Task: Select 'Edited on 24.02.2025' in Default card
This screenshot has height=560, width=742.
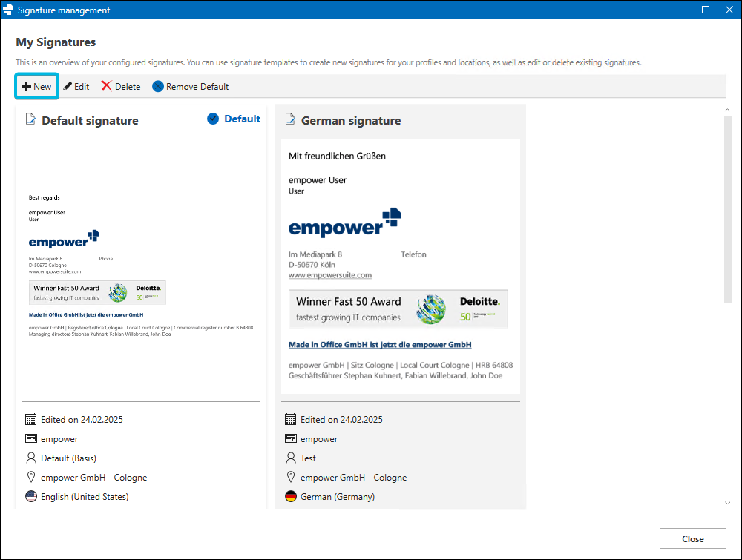Action: point(82,420)
